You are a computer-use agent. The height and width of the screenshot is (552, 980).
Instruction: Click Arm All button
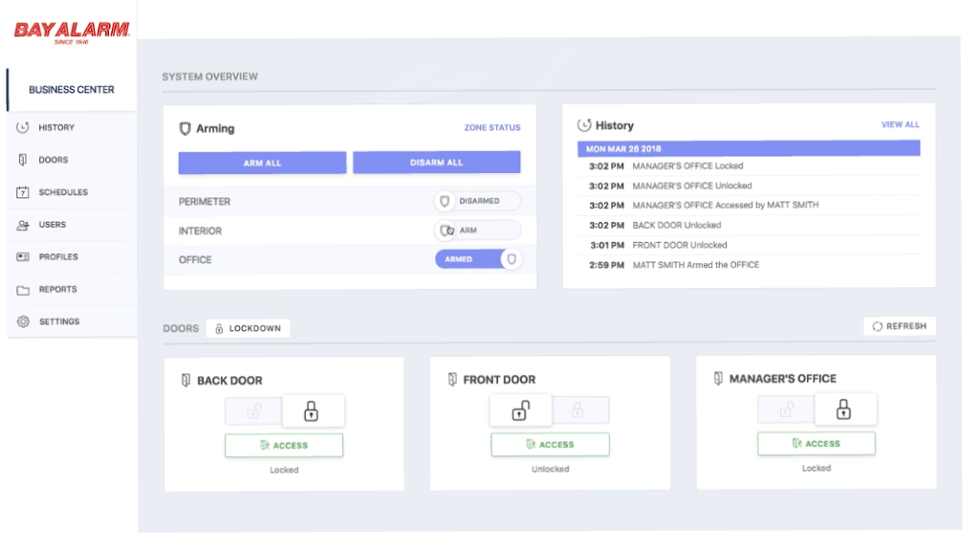(x=262, y=163)
